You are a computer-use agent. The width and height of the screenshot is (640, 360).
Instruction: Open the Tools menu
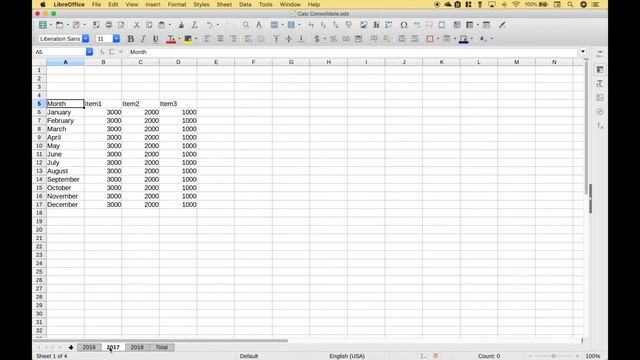click(265, 4)
